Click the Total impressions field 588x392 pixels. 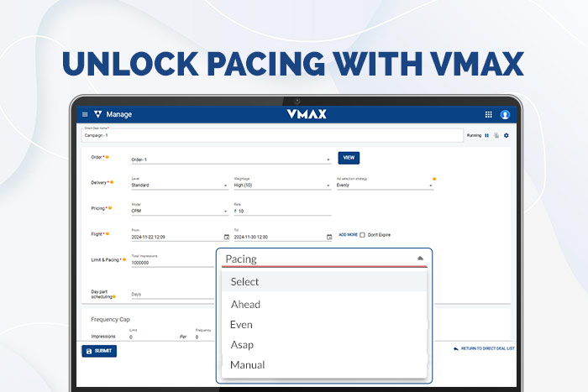[172, 263]
